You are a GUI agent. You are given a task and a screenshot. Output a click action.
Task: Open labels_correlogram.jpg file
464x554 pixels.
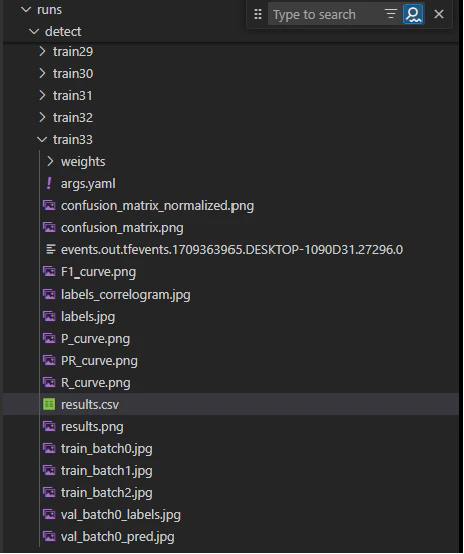pos(125,295)
